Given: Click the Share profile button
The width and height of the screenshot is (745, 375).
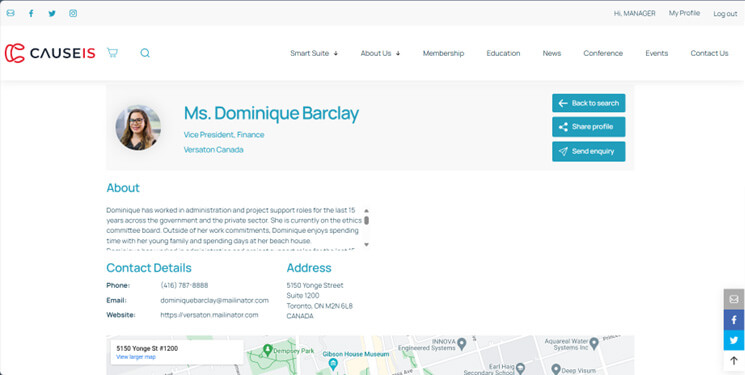Looking at the screenshot, I should point(589,127).
